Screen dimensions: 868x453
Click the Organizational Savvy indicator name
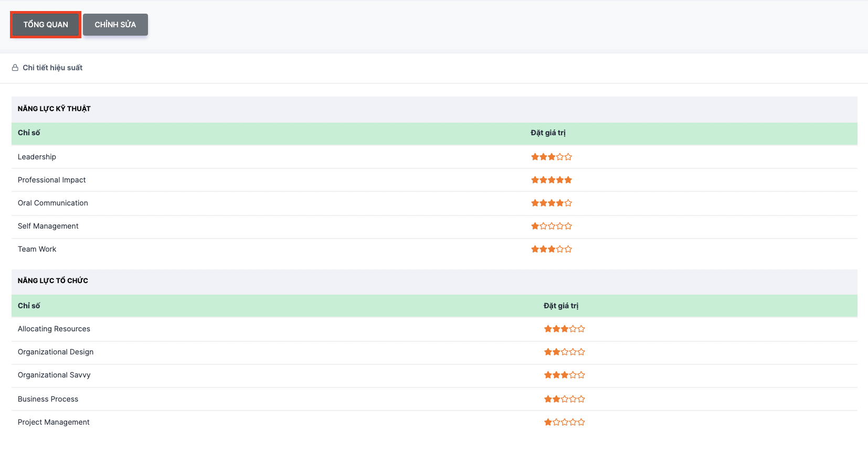coord(54,375)
